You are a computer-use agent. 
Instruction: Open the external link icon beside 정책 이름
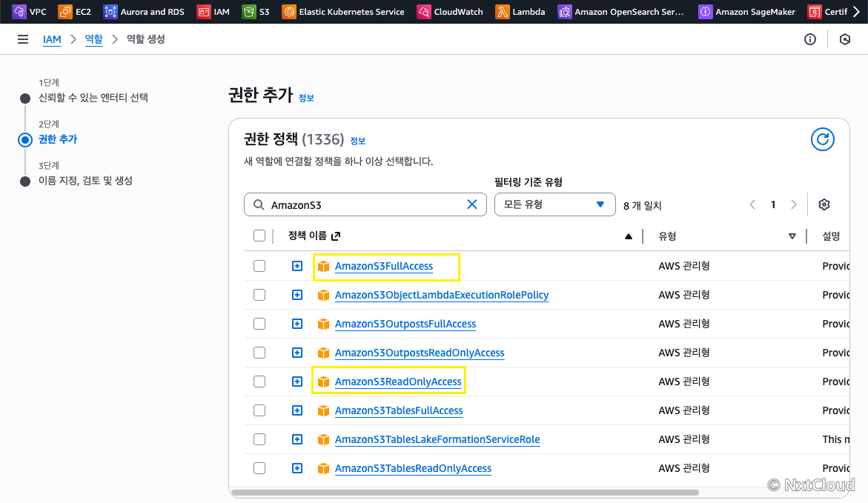click(336, 236)
